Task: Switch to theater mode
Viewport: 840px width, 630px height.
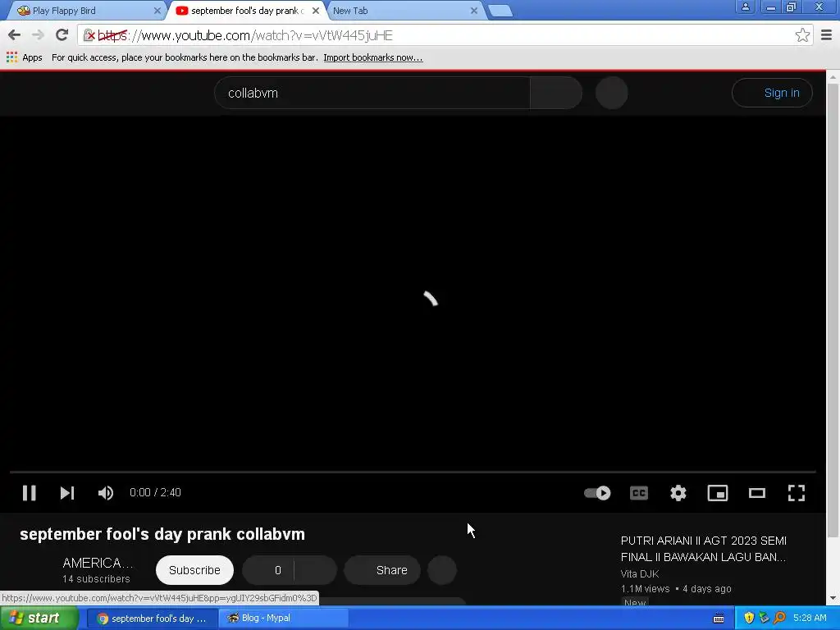Action: tap(757, 493)
